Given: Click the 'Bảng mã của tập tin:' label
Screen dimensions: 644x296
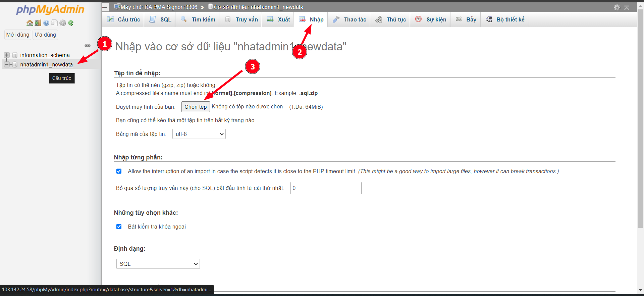Looking at the screenshot, I should click(141, 134).
